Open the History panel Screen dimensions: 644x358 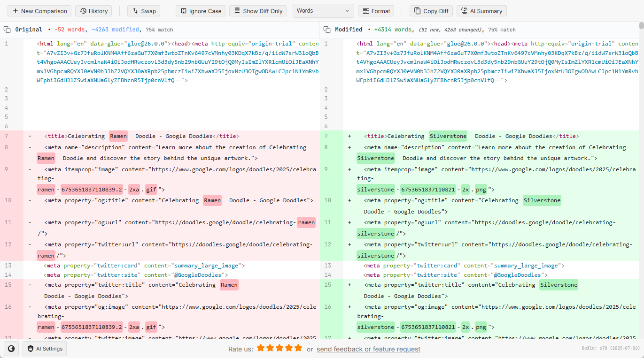click(x=93, y=11)
